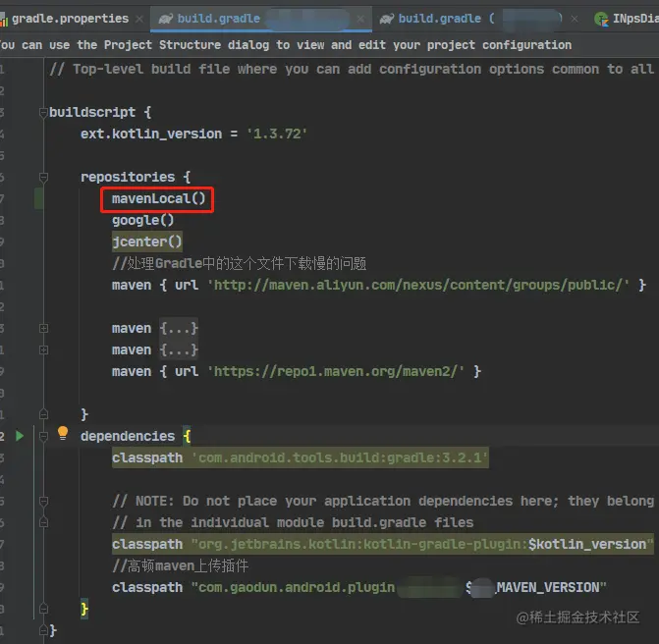Click the google() repository line

coord(142,220)
